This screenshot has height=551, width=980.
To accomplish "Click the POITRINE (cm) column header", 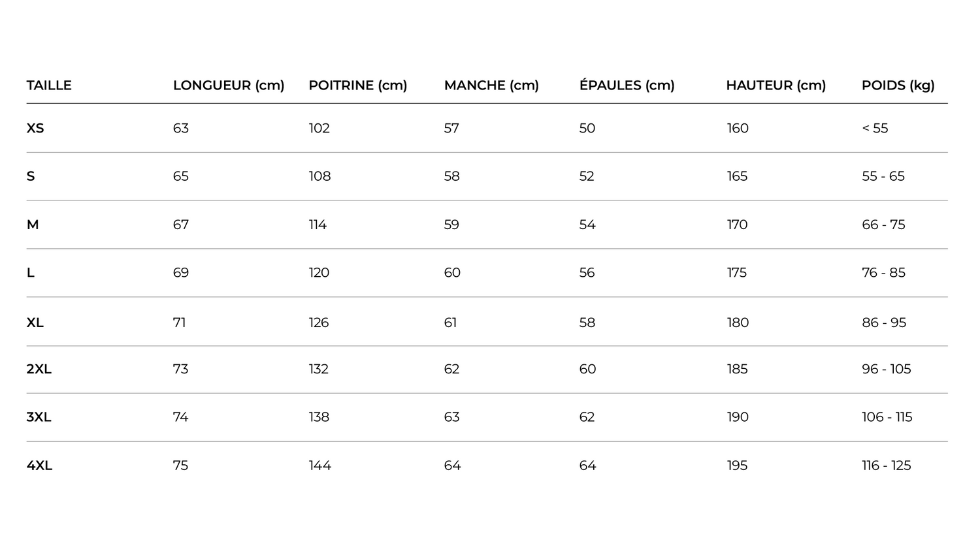I will 357,86.
